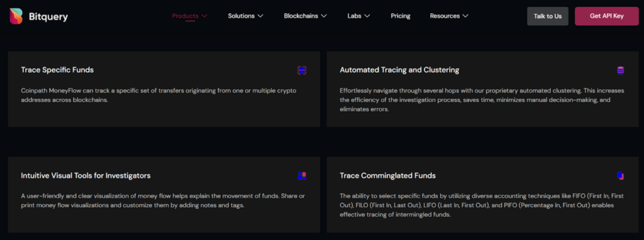Click the Automated Tracing and Clustering card icon
The width and height of the screenshot is (644, 240).
pos(621,71)
